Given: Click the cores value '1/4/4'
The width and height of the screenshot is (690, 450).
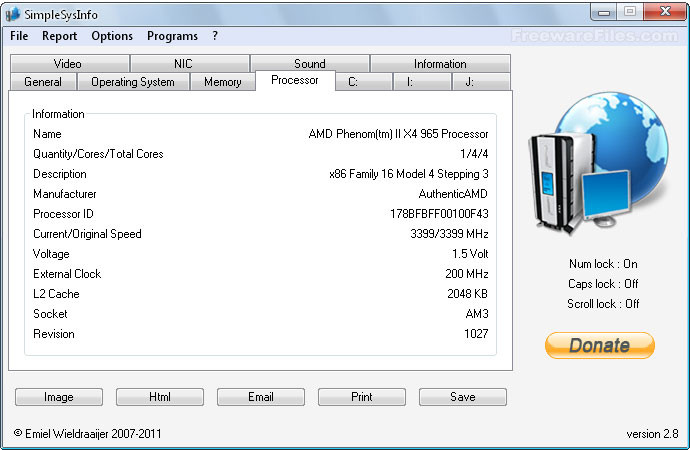Looking at the screenshot, I should pyautogui.click(x=474, y=154).
